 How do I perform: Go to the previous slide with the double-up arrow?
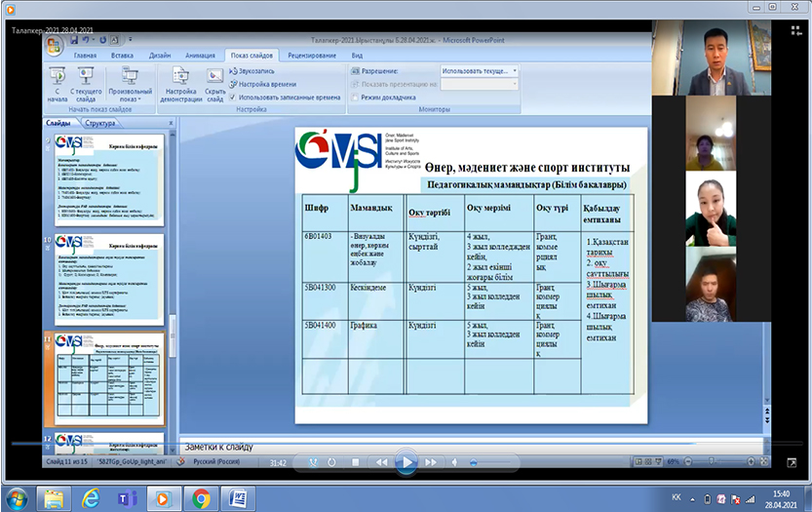pos(767,410)
